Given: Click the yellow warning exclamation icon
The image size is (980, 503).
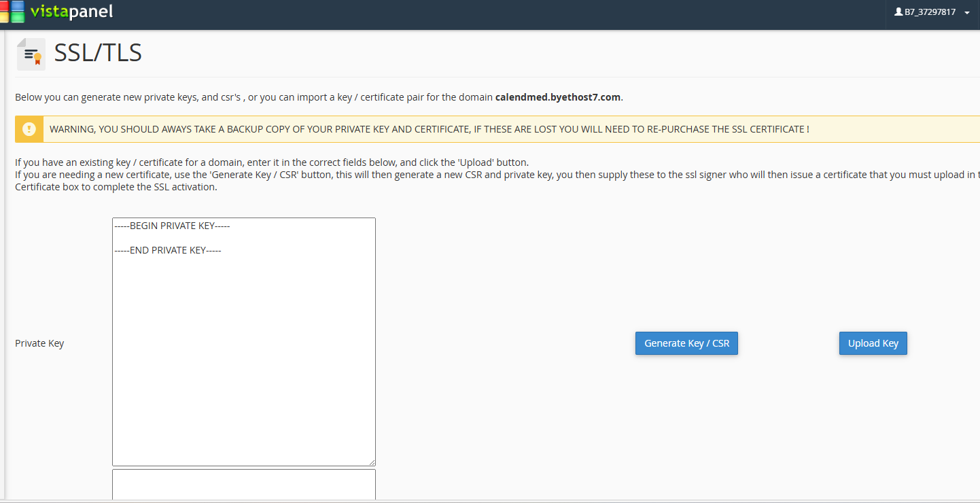Looking at the screenshot, I should pyautogui.click(x=29, y=129).
